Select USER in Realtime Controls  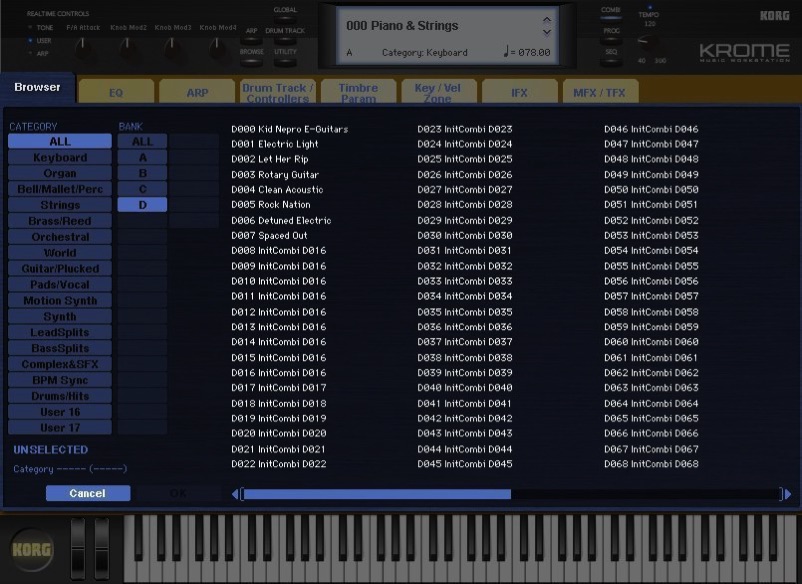40,40
